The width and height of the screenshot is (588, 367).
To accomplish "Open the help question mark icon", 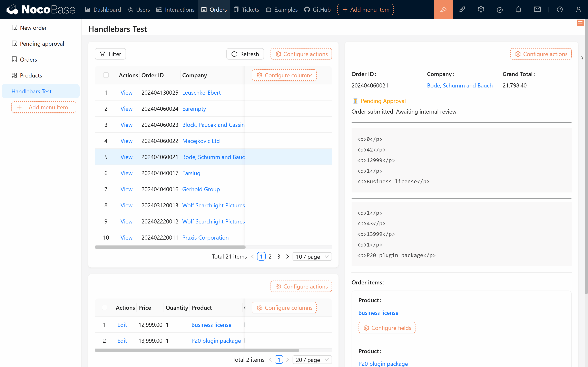I will point(560,9).
